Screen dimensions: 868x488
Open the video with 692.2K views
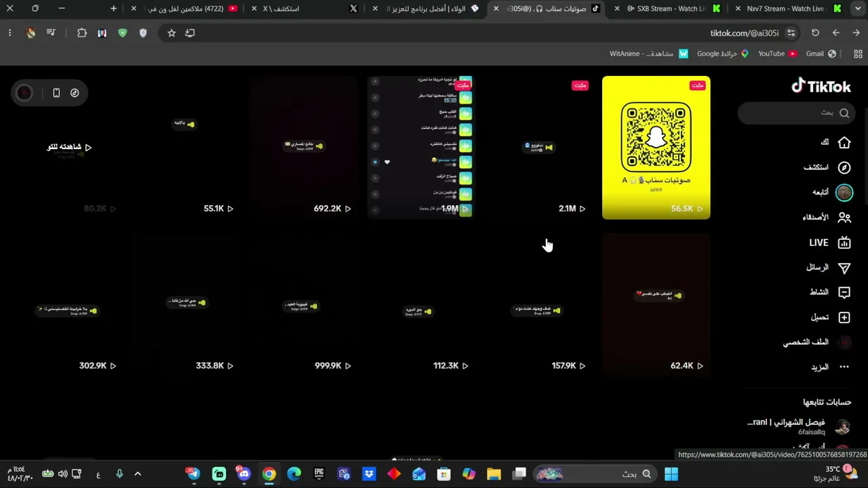click(x=304, y=148)
